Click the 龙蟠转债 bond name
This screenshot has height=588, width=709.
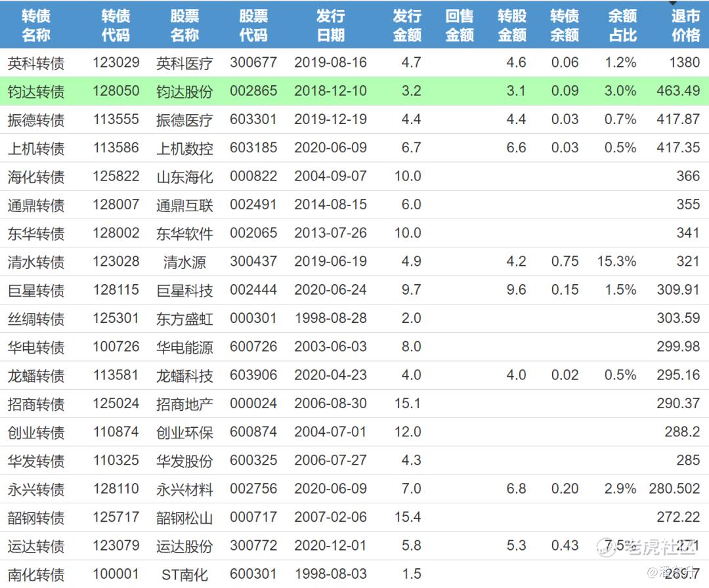click(36, 376)
